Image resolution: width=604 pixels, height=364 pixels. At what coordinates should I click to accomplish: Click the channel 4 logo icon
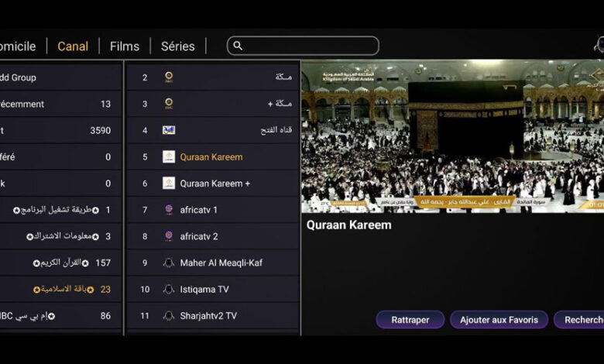[169, 130]
